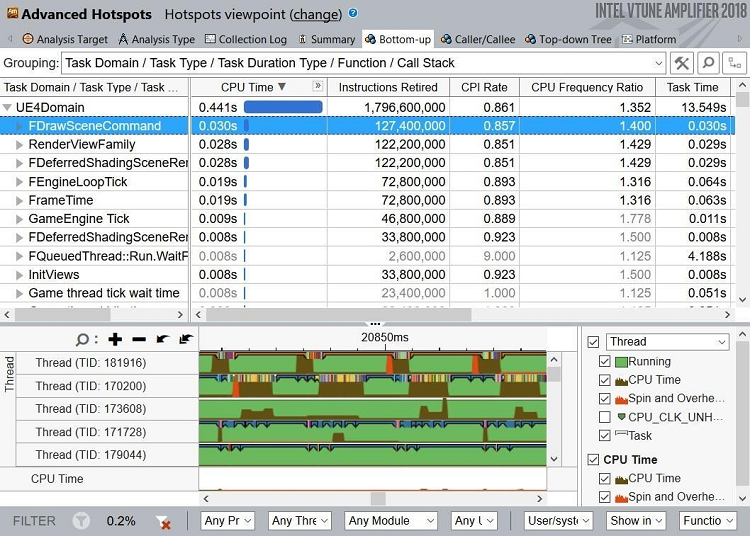Click the reset zoom arrow icon
Screen dimensions: 750x536
(186, 339)
